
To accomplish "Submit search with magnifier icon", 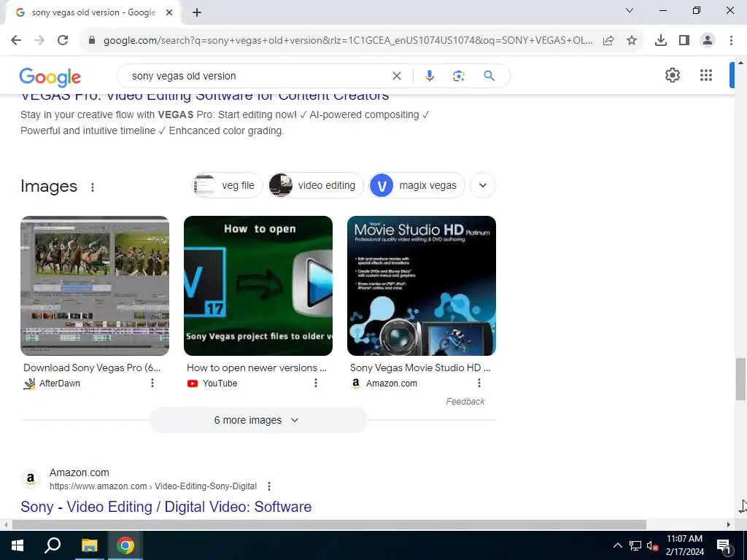I will tap(489, 76).
